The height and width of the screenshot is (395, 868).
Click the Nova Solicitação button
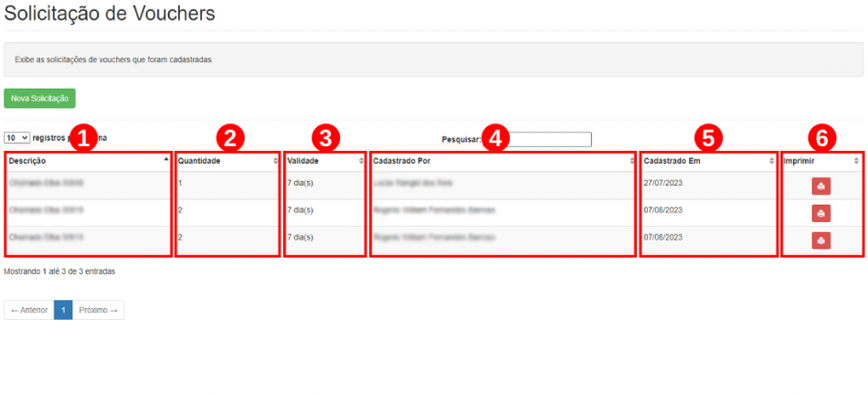point(40,98)
